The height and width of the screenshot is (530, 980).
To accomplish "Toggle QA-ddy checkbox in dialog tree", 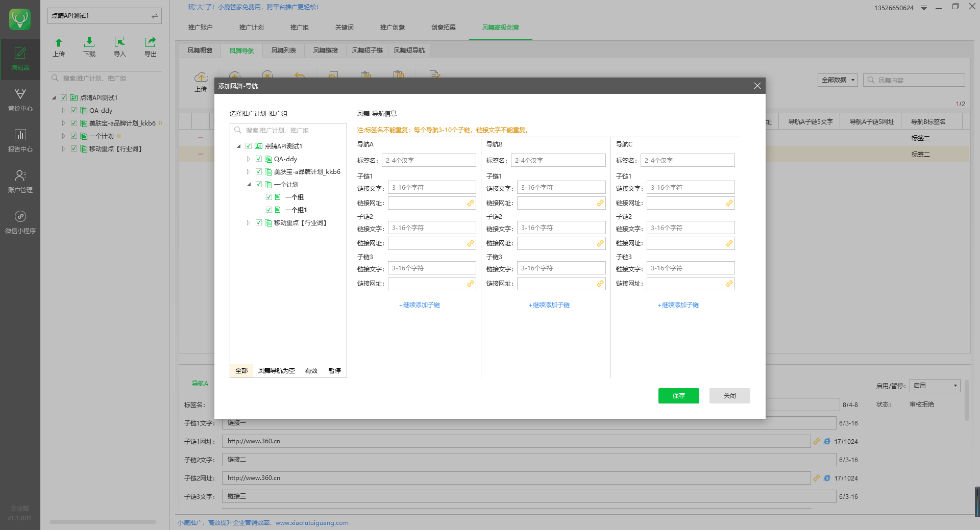I will 259,159.
